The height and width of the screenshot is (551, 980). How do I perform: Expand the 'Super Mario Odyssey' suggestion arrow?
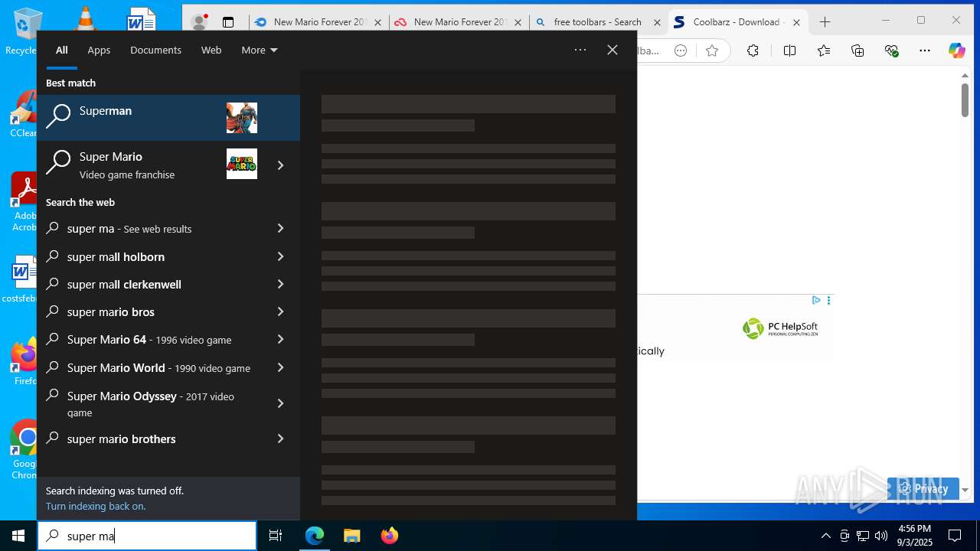click(x=280, y=403)
